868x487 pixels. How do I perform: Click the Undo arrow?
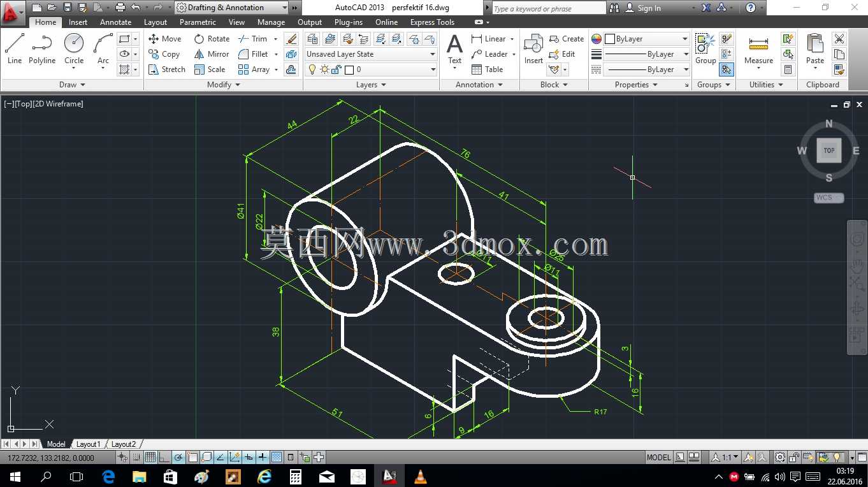pos(135,8)
